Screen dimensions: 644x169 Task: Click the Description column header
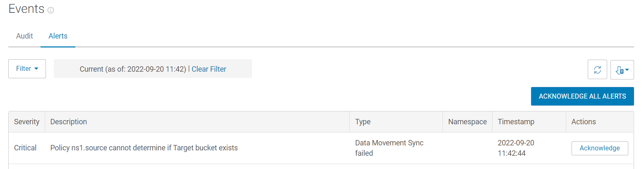pyautogui.click(x=69, y=122)
